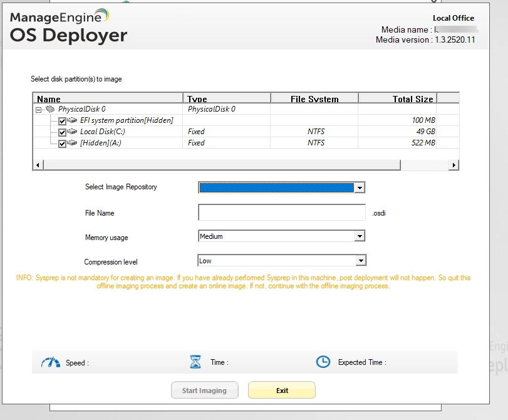Click the horizontal scrollbar thumb of partition list

click(x=222, y=165)
